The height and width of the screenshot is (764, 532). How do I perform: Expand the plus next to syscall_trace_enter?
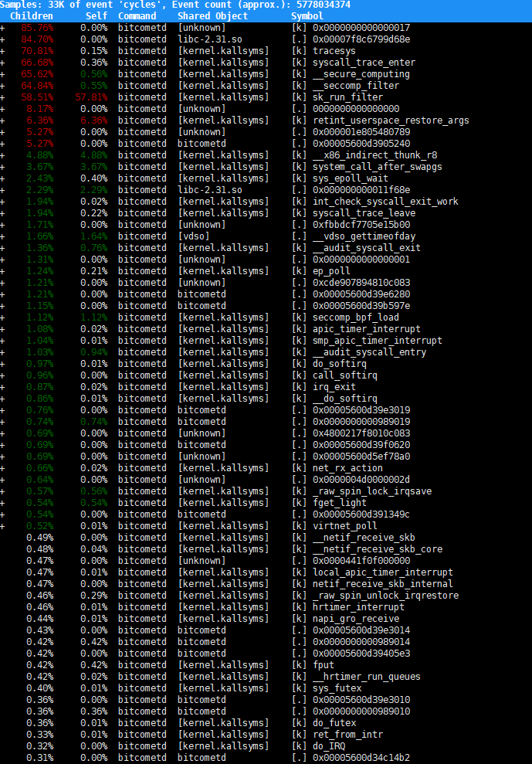click(x=2, y=63)
